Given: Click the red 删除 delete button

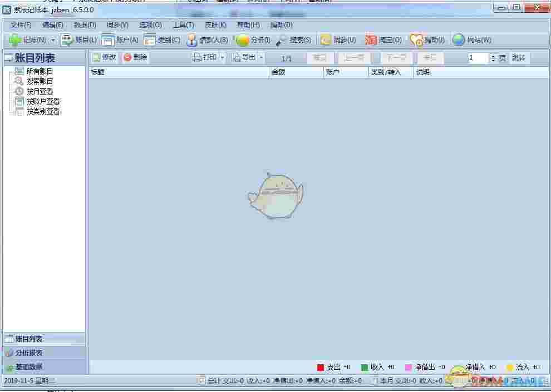Looking at the screenshot, I should [135, 57].
